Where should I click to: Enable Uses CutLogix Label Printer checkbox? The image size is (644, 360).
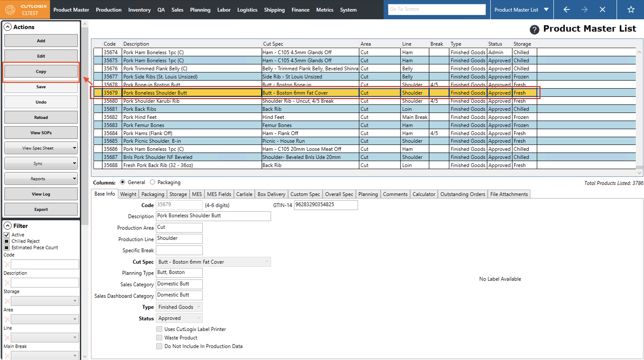coord(159,329)
